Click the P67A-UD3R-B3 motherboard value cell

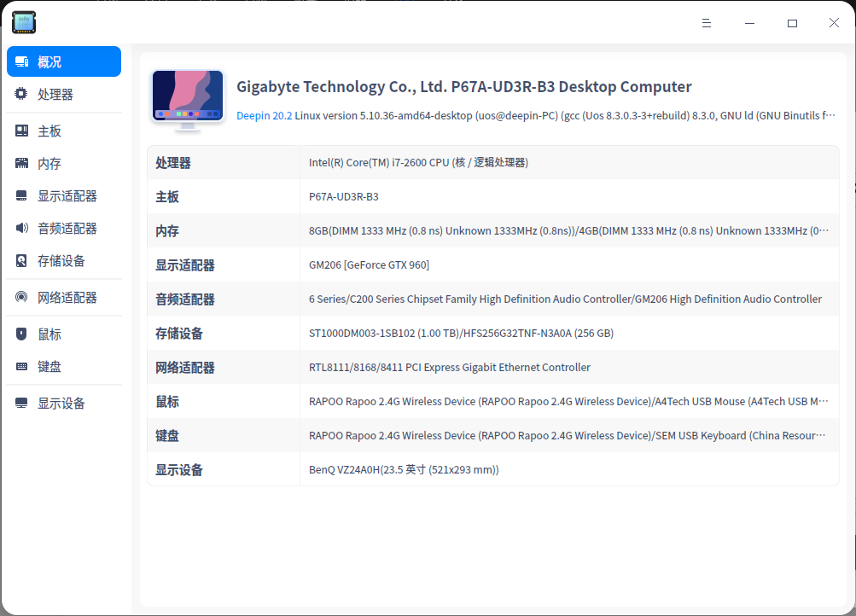click(344, 196)
